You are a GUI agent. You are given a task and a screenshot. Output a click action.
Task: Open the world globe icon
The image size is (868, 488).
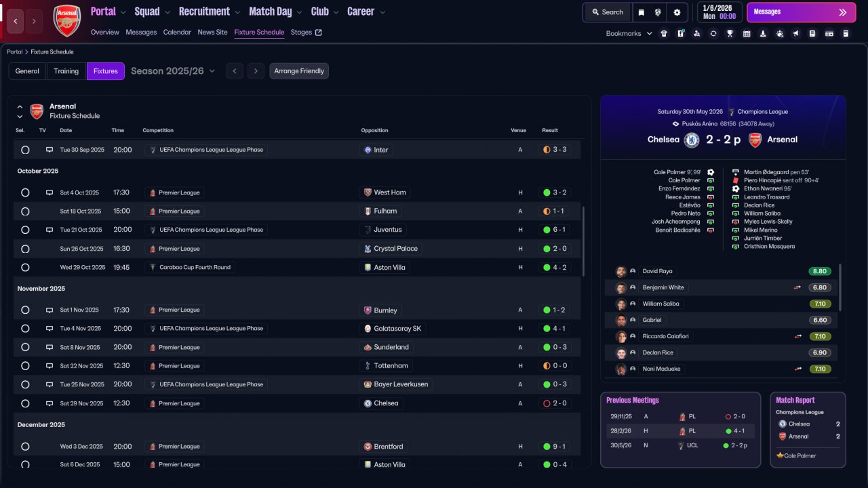point(658,12)
